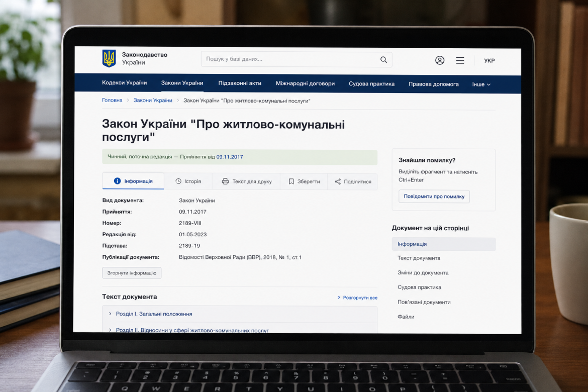Image resolution: width=588 pixels, height=392 pixels.
Task: Click the clock icon beside Історія
Action: [x=178, y=181]
